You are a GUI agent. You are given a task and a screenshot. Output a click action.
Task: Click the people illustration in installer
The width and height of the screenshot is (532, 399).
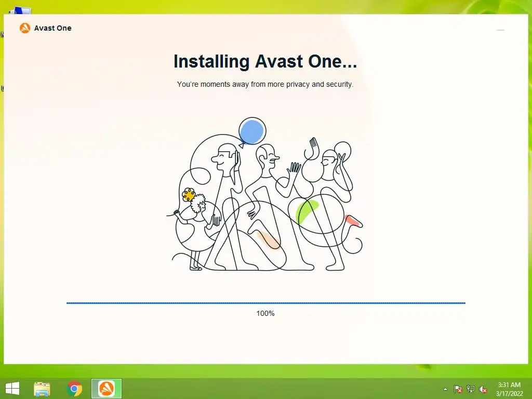click(x=264, y=194)
